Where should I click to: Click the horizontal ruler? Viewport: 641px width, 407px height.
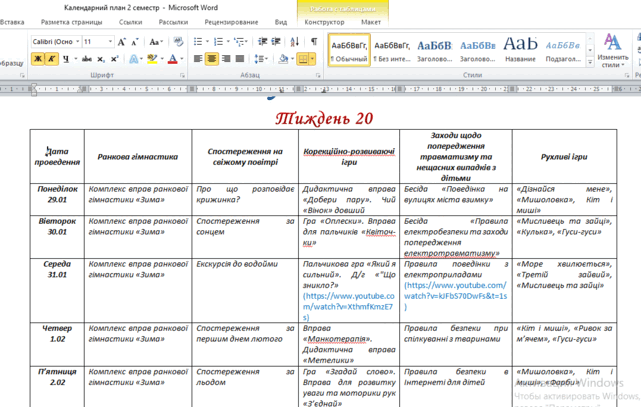click(x=320, y=89)
